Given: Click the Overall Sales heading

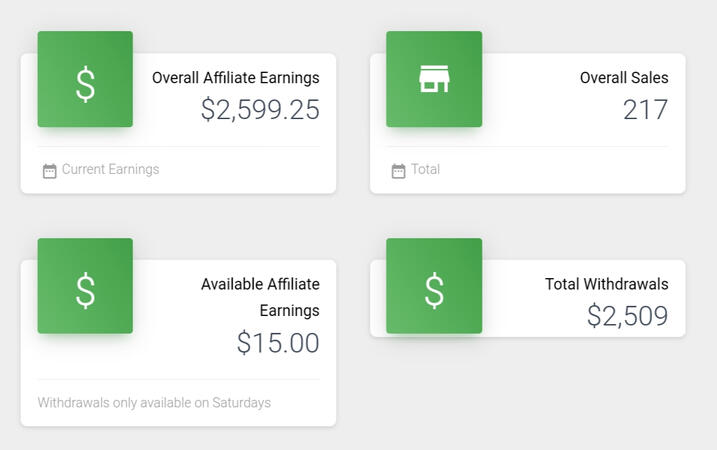Looking at the screenshot, I should tap(624, 78).
